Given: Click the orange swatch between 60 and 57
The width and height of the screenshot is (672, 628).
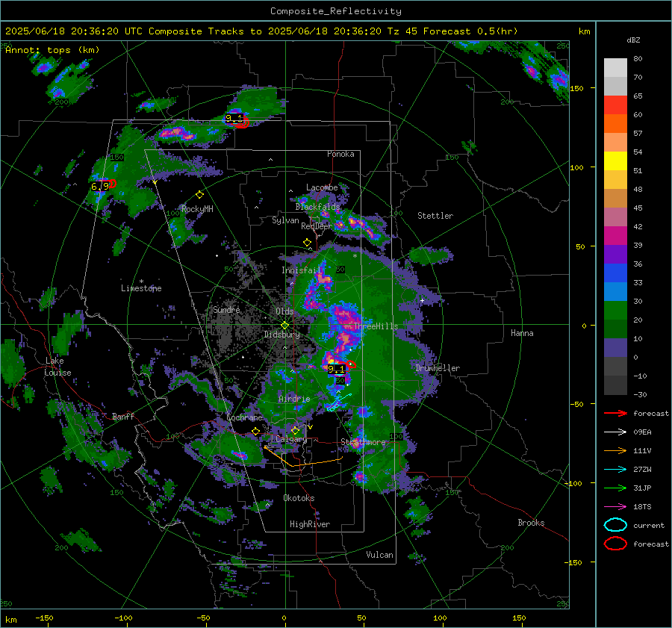Looking at the screenshot, I should 615,123.
